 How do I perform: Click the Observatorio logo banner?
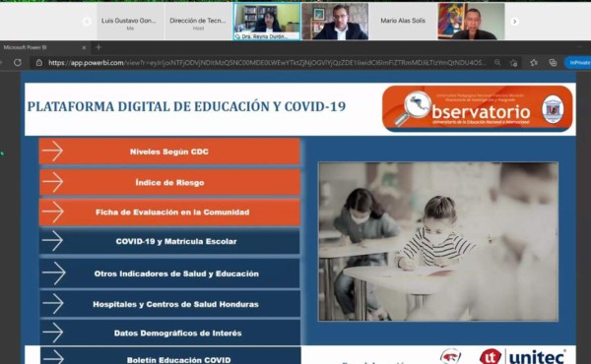[477, 109]
